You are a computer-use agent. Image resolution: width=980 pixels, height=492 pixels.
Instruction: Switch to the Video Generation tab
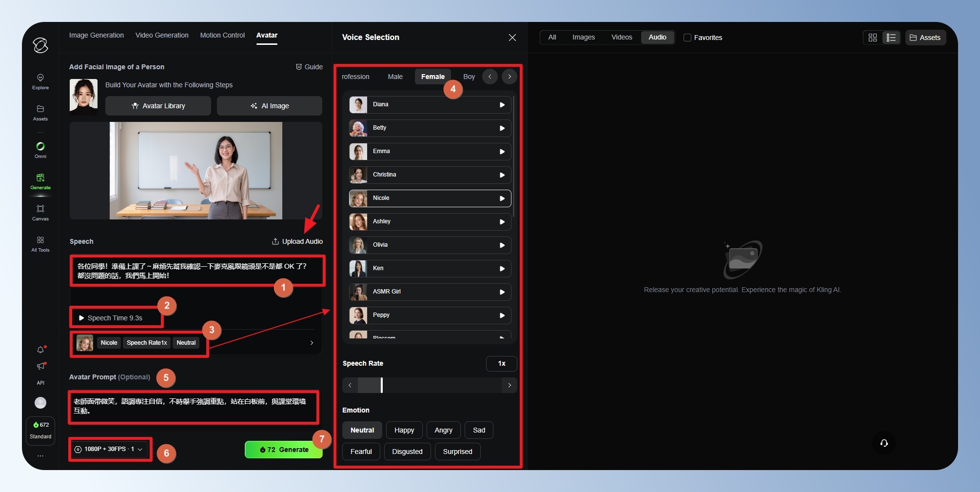tap(162, 35)
